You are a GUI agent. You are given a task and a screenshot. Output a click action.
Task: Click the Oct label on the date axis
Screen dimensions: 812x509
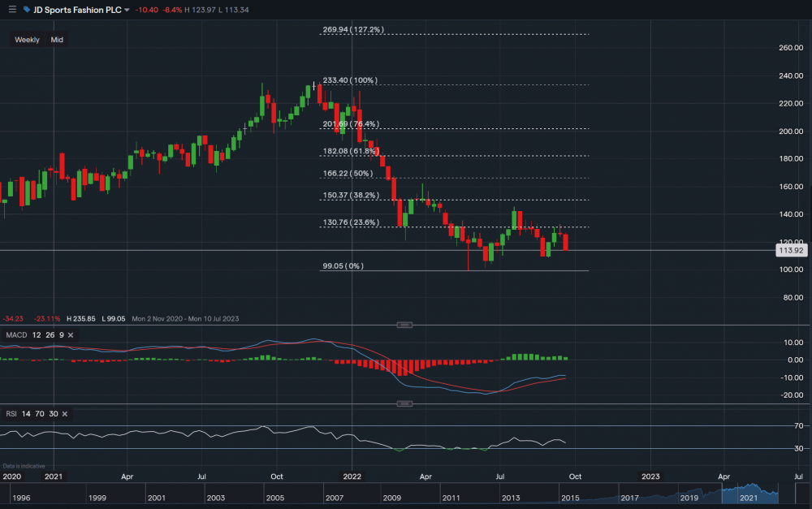(x=277, y=477)
